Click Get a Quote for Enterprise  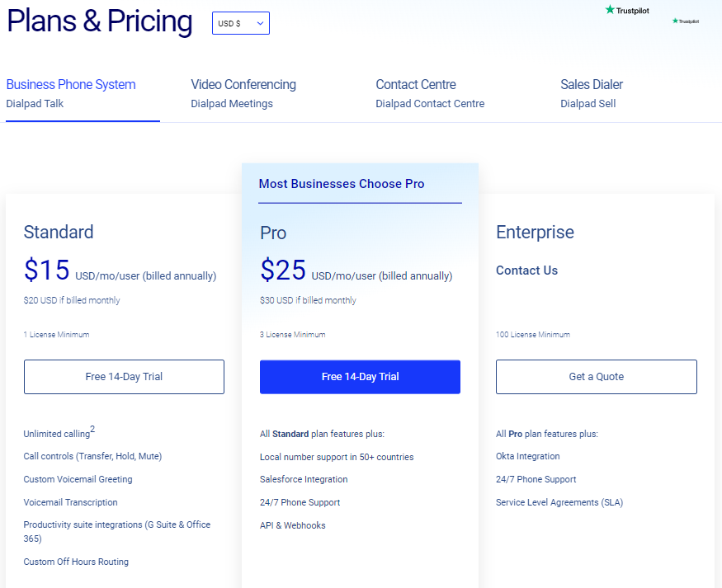[x=596, y=377]
